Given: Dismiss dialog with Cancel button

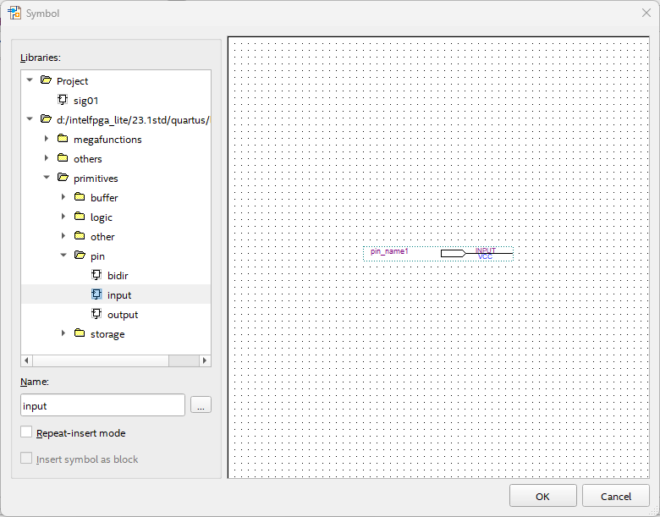Looking at the screenshot, I should (x=615, y=496).
